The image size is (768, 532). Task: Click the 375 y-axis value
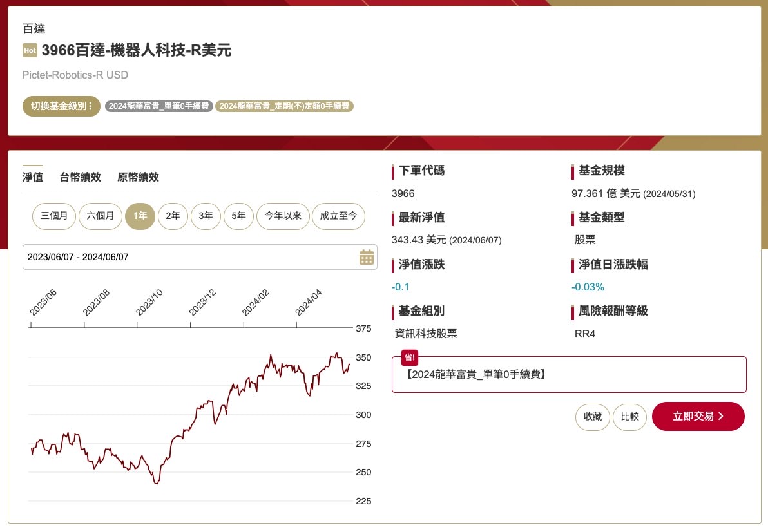click(x=363, y=329)
